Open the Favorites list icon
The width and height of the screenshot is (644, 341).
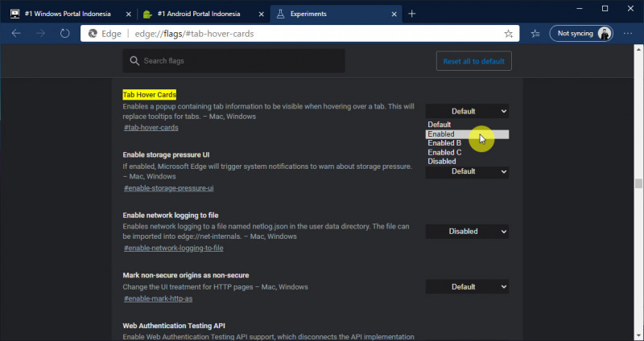[x=535, y=34]
